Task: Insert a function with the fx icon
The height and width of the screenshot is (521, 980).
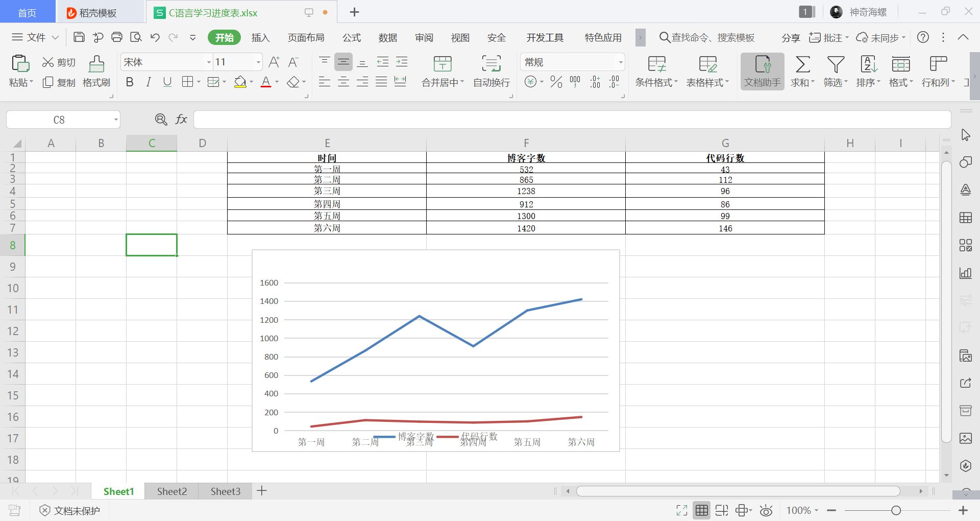Action: [181, 120]
